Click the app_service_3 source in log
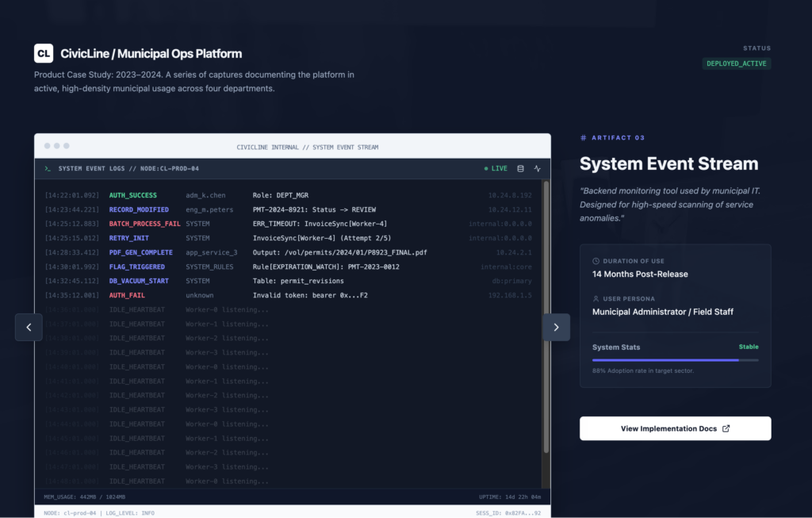 pos(211,252)
